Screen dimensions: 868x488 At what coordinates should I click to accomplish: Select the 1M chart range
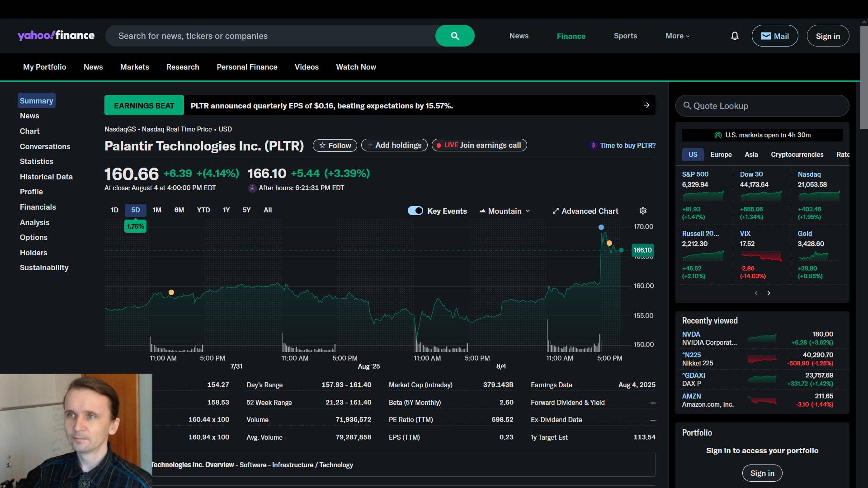(157, 210)
